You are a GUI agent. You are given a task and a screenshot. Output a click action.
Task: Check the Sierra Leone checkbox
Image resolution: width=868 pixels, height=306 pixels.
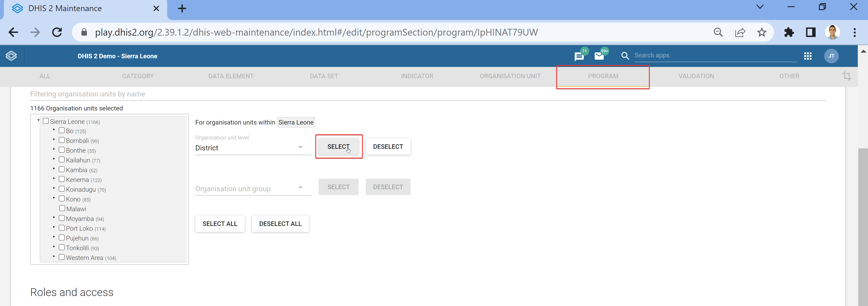click(x=46, y=121)
